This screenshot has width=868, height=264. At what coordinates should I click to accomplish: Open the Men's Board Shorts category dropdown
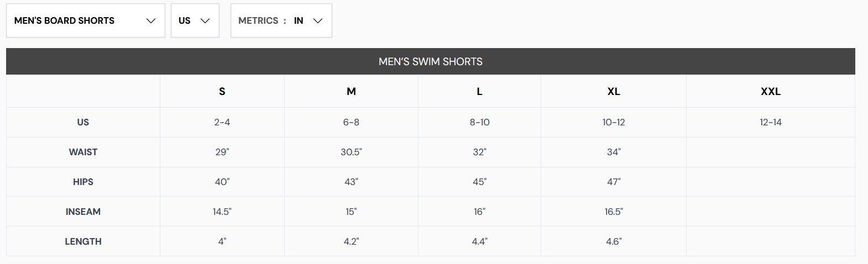click(x=86, y=20)
